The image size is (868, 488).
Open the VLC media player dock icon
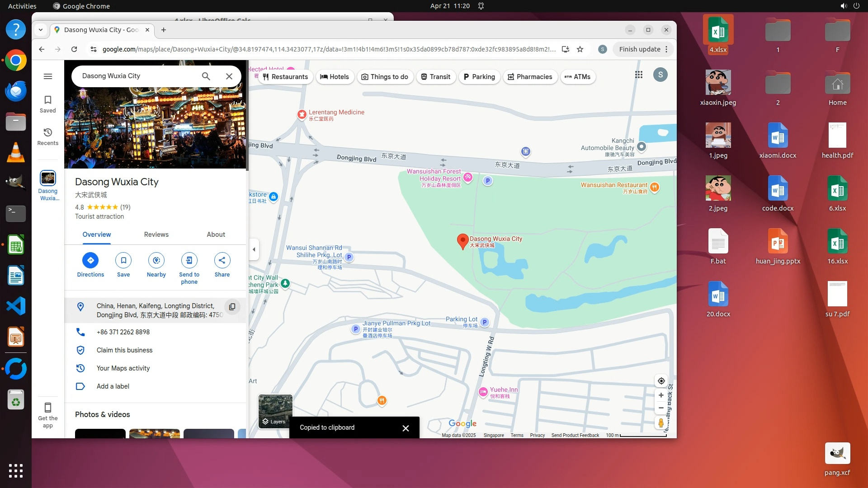16,152
